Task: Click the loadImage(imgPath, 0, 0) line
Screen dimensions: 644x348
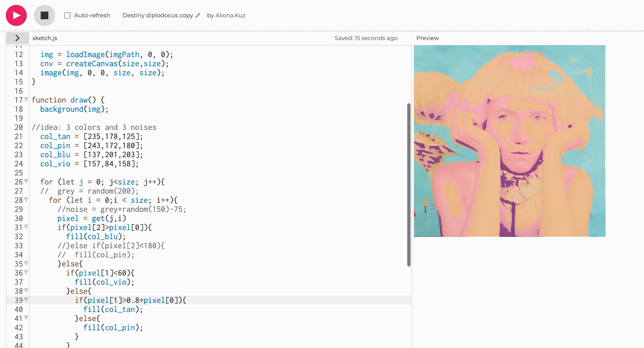Action: pos(107,55)
